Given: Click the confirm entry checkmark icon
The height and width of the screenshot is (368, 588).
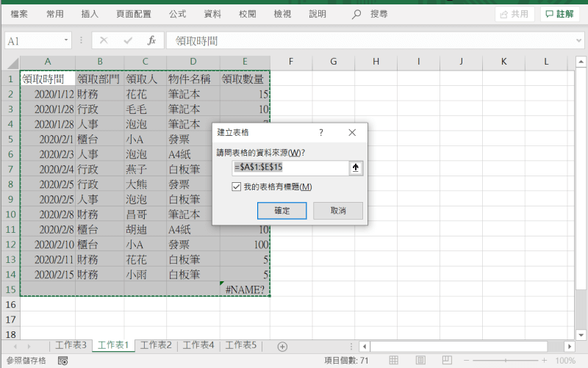Looking at the screenshot, I should pyautogui.click(x=128, y=40).
